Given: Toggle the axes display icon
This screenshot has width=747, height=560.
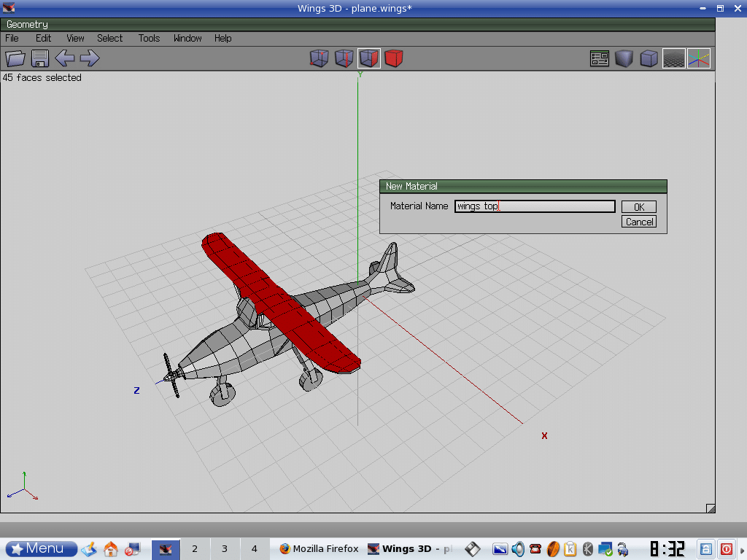Looking at the screenshot, I should [698, 58].
